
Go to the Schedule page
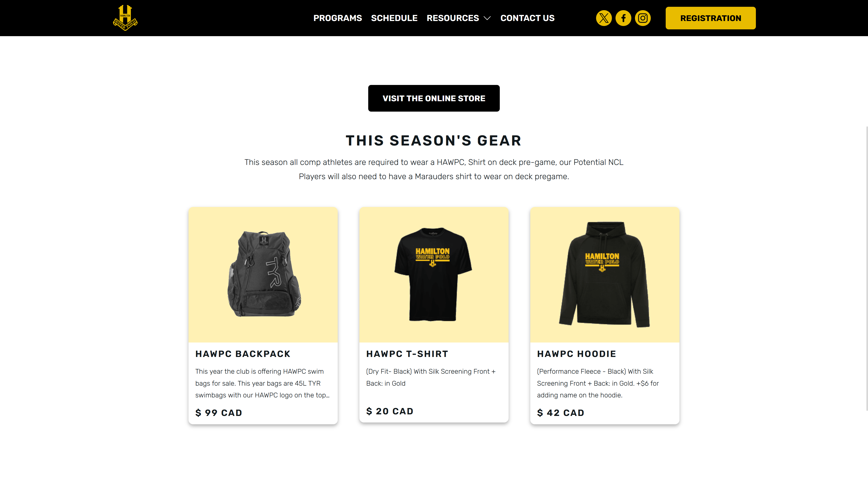coord(394,18)
